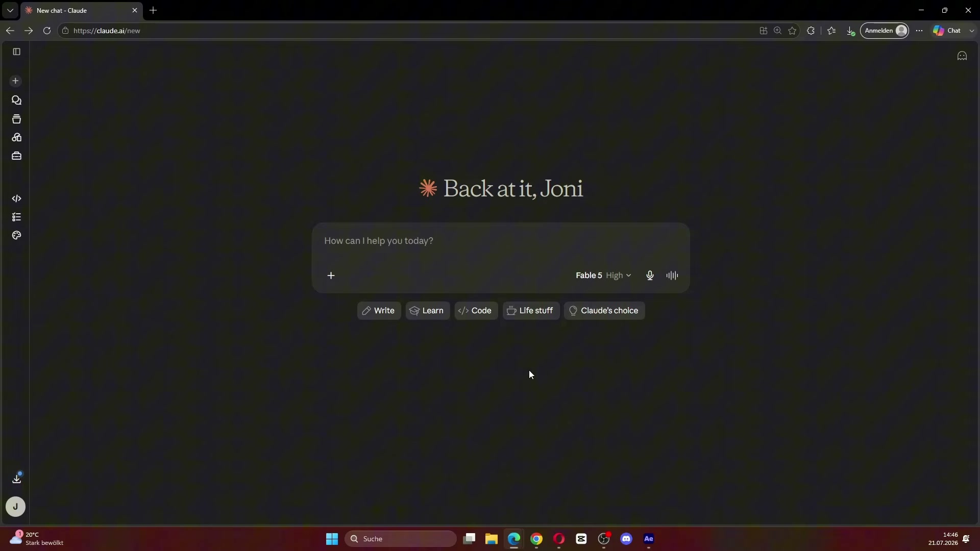
Task: Switch to Microsoft Edge on taskbar
Action: click(514, 539)
